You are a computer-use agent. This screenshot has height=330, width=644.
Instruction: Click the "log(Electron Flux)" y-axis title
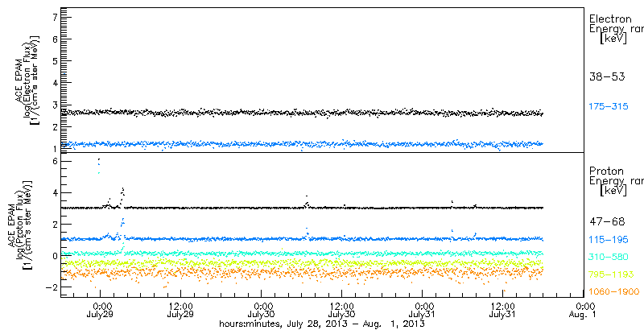click(28, 80)
